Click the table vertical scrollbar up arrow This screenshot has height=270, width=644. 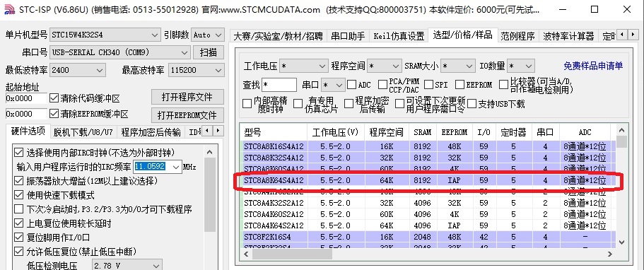pos(621,129)
